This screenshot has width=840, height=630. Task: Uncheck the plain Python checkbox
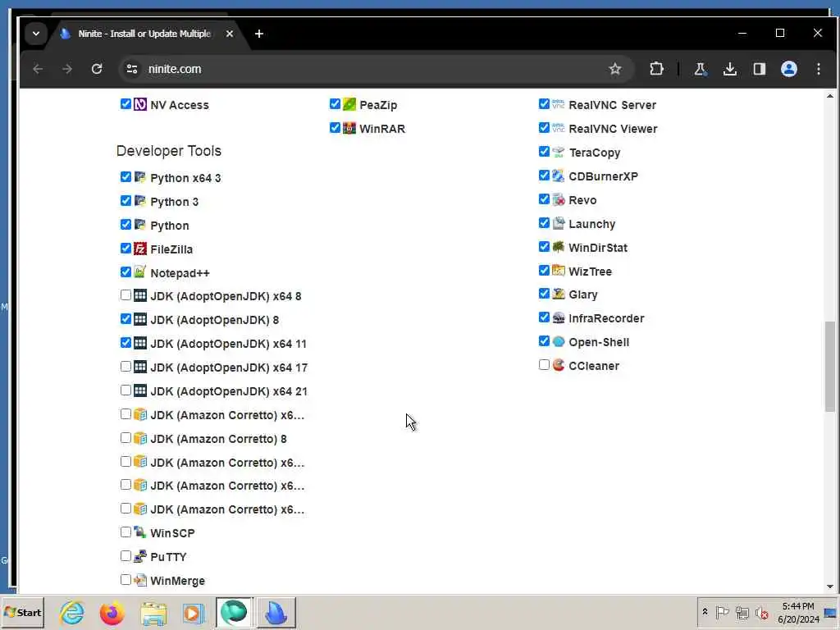click(126, 225)
